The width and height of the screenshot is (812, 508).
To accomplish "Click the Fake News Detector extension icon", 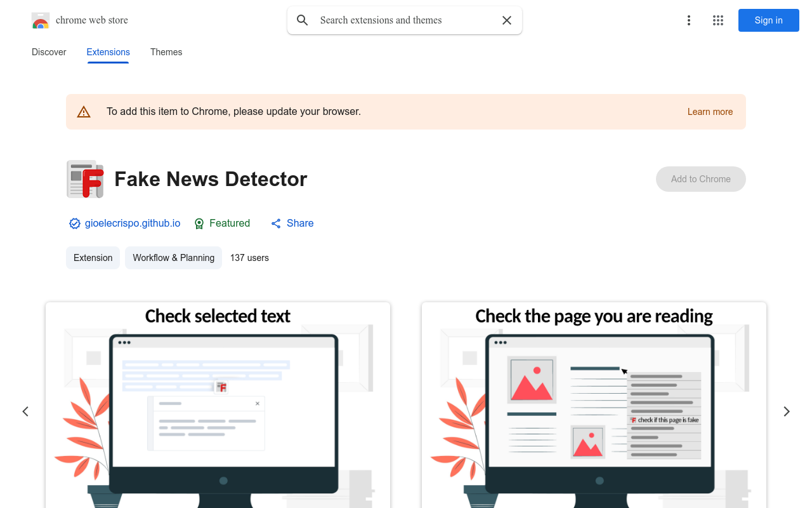I will point(85,179).
